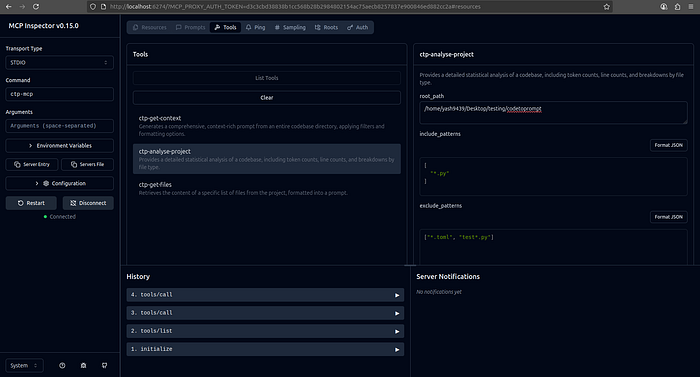Click the Server Notifications heading
This screenshot has height=377, width=700.
448,276
